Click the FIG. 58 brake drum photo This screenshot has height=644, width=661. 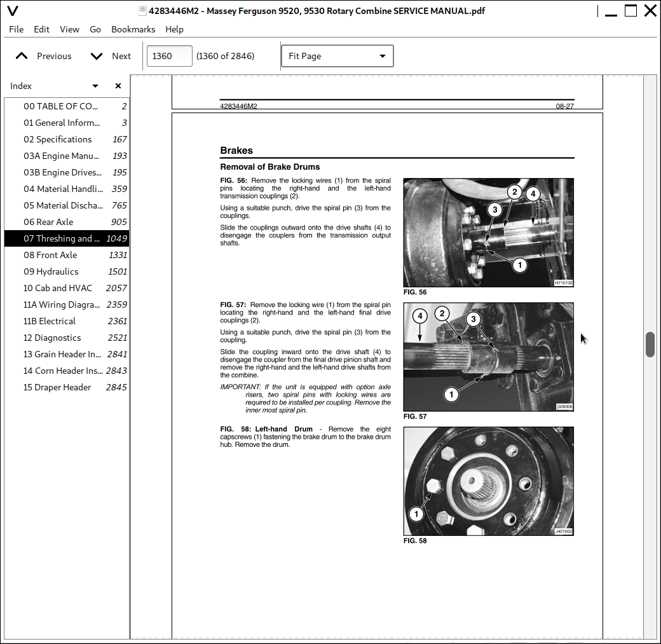(488, 481)
